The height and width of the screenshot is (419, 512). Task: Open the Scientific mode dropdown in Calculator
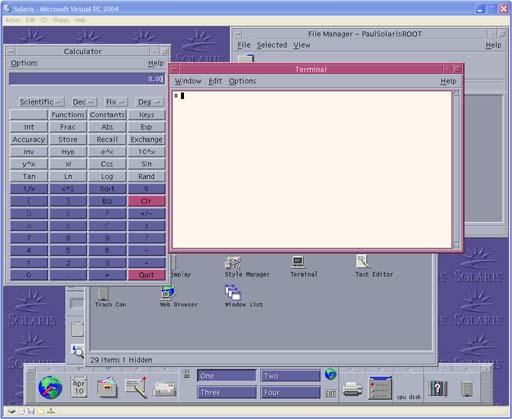(x=41, y=102)
